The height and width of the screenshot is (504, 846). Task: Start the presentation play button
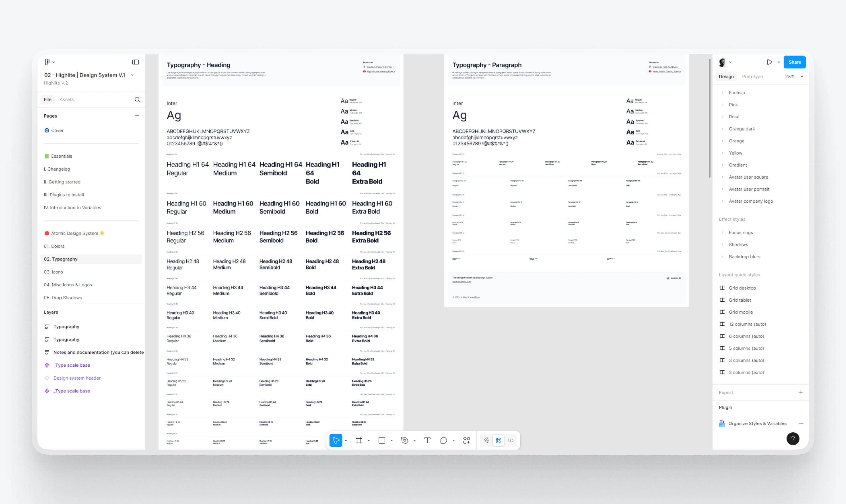[x=770, y=62]
